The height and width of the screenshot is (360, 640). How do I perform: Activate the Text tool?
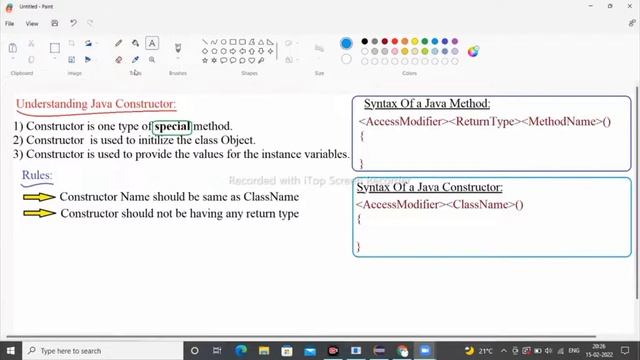152,43
